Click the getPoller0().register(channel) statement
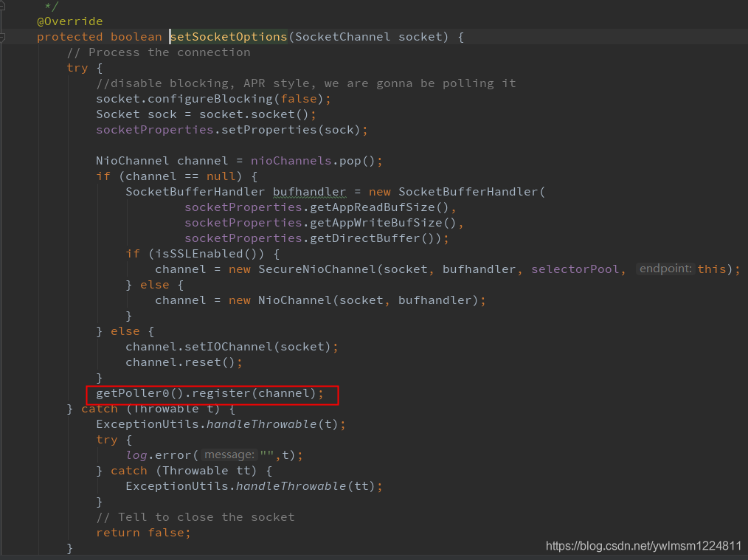 pos(210,393)
